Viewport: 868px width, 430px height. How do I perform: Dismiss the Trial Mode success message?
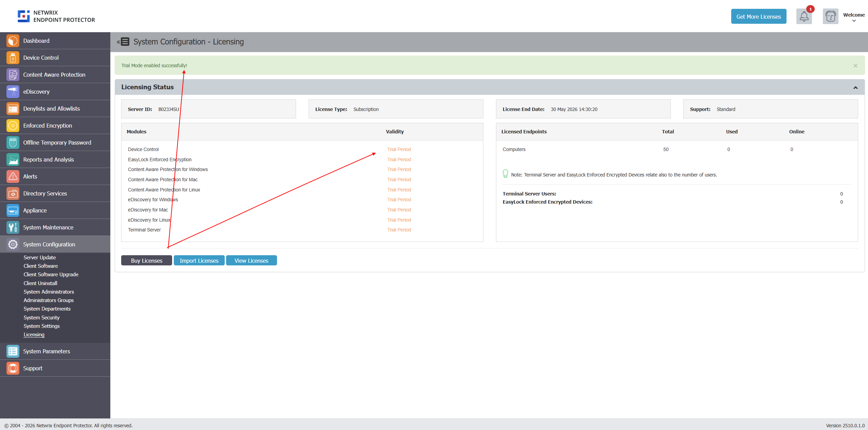tap(855, 66)
